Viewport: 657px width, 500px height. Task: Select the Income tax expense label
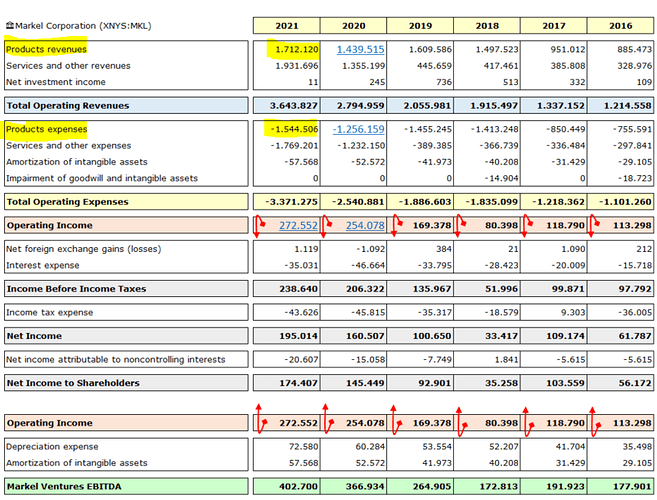[x=49, y=313]
